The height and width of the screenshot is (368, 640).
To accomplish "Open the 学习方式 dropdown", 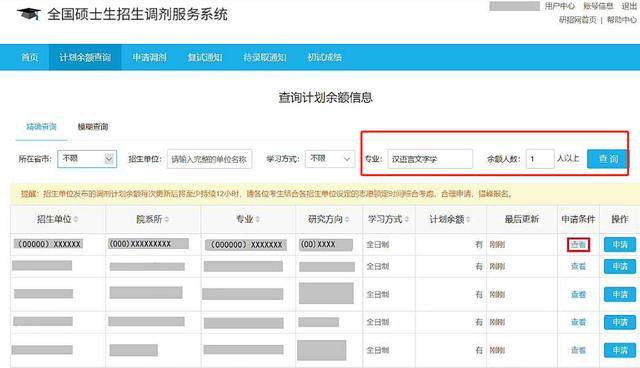I will click(330, 159).
